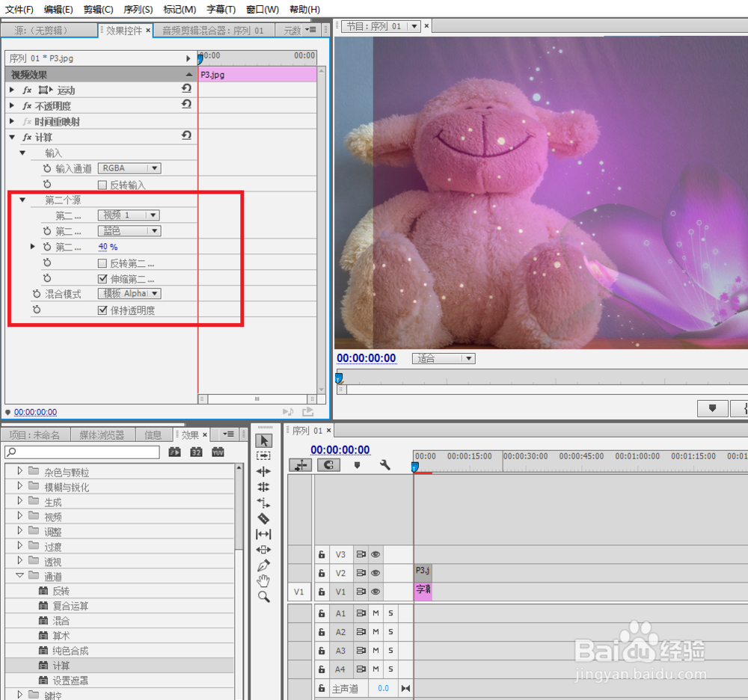
Task: Switch to the 音频剪辑混合器 tab
Action: pos(213,31)
